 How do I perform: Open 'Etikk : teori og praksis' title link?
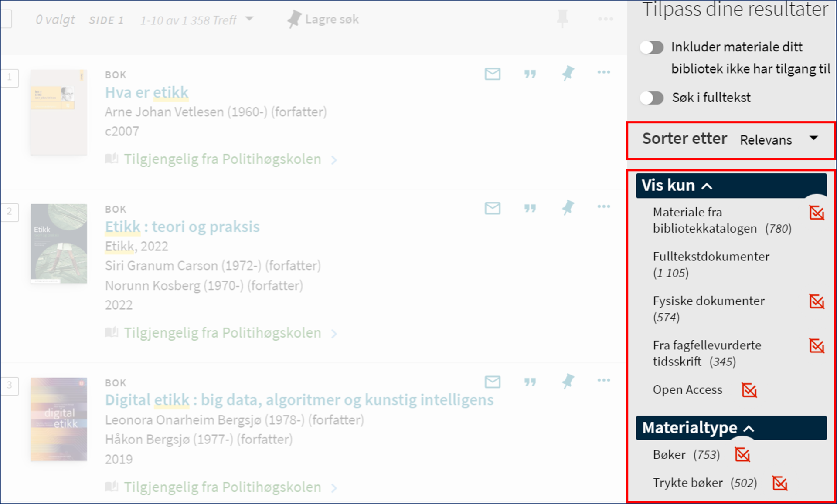[x=182, y=227]
